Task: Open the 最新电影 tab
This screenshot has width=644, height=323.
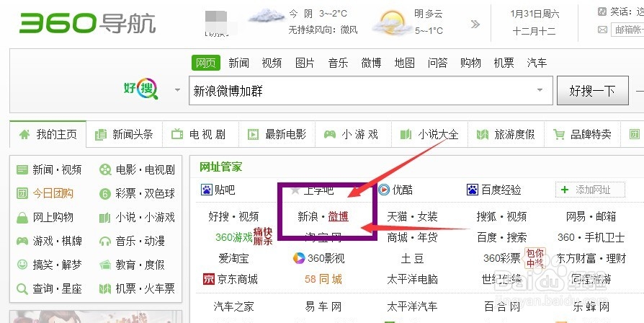Action: pyautogui.click(x=277, y=134)
